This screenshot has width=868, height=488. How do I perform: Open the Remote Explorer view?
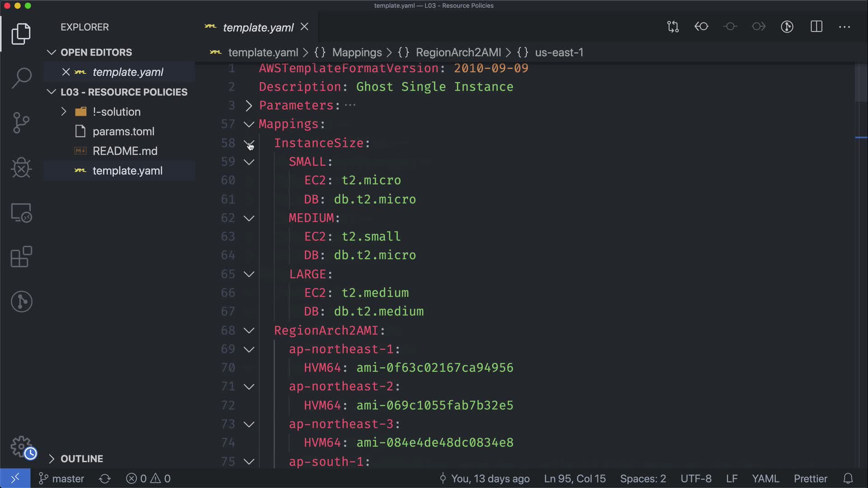(21, 212)
